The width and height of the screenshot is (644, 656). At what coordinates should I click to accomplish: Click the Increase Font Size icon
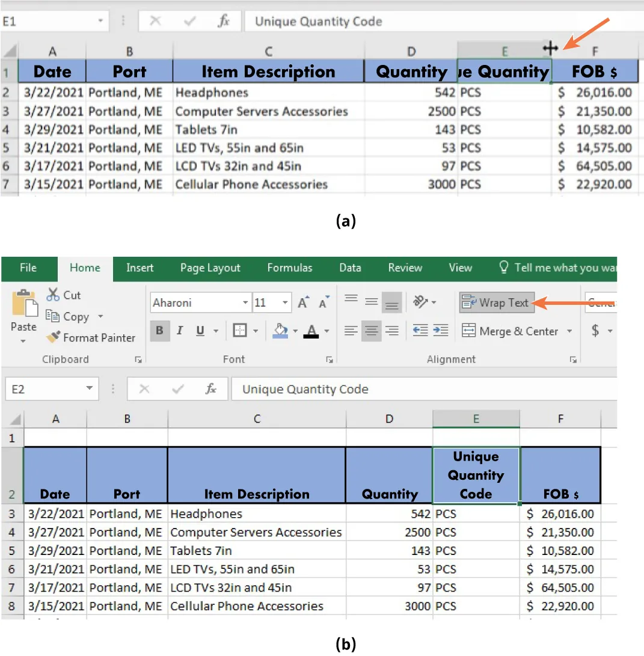click(303, 302)
